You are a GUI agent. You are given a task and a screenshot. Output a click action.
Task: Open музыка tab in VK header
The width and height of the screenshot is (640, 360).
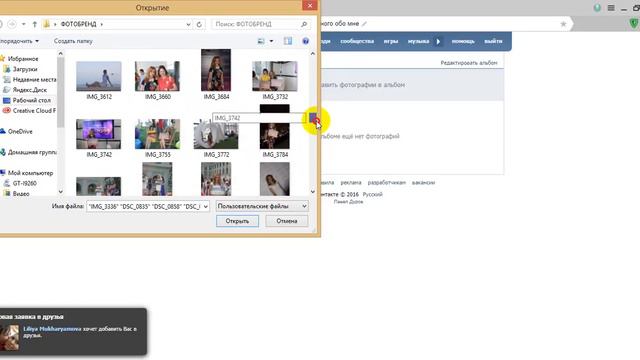tap(418, 41)
